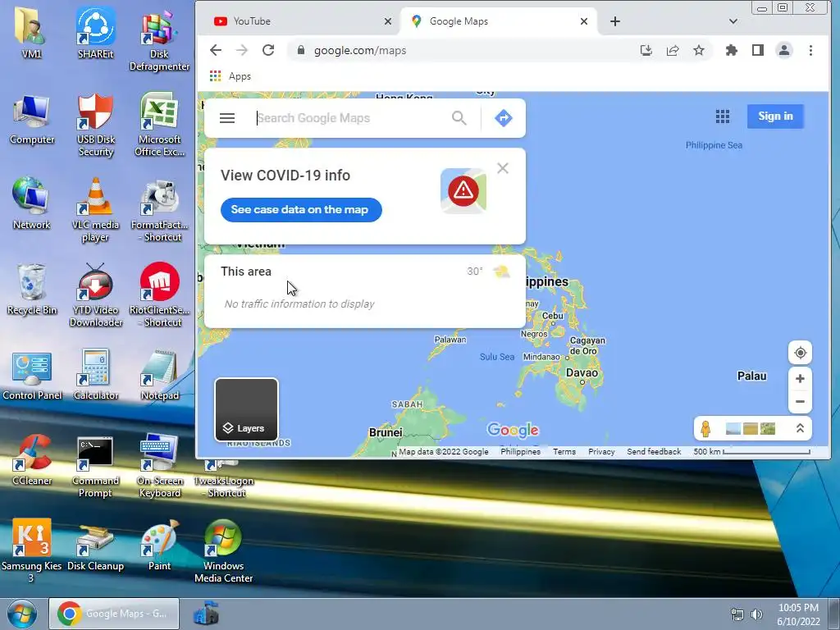Dismiss the COVID-19 info card
The width and height of the screenshot is (840, 630).
point(503,168)
